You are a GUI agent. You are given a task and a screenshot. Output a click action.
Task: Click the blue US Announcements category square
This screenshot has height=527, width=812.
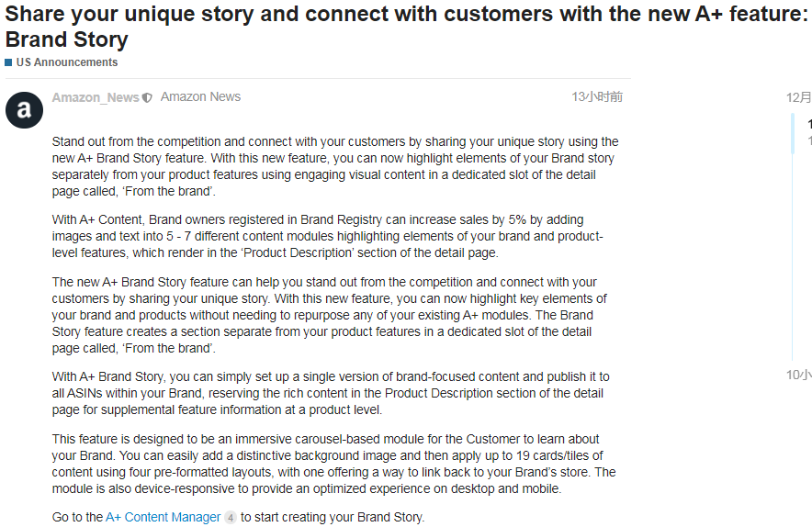(x=8, y=62)
